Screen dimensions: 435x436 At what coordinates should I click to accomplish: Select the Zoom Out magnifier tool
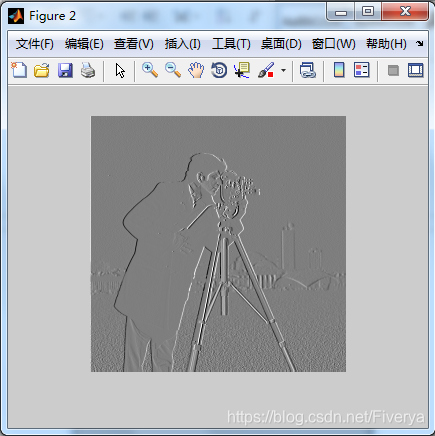pos(173,70)
